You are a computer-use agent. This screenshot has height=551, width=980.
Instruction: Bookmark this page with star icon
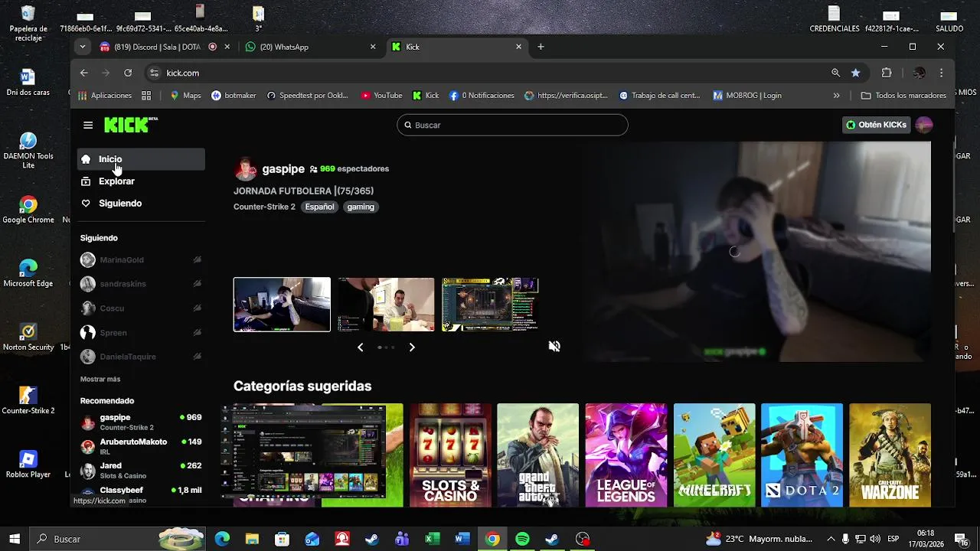coord(855,73)
